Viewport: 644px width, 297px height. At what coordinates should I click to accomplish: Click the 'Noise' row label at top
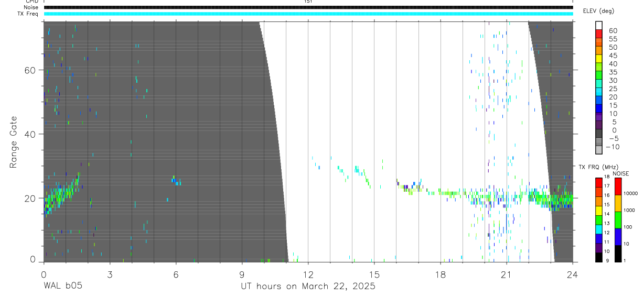click(31, 7)
